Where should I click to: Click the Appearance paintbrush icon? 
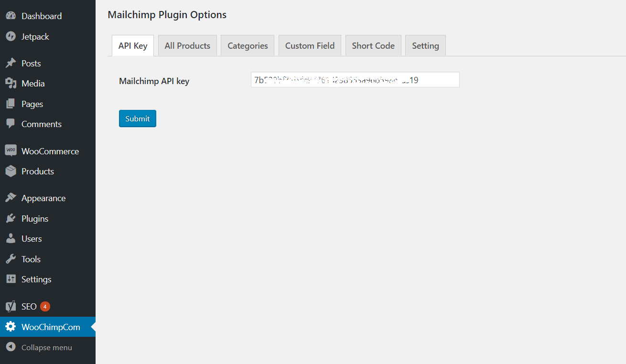click(11, 198)
